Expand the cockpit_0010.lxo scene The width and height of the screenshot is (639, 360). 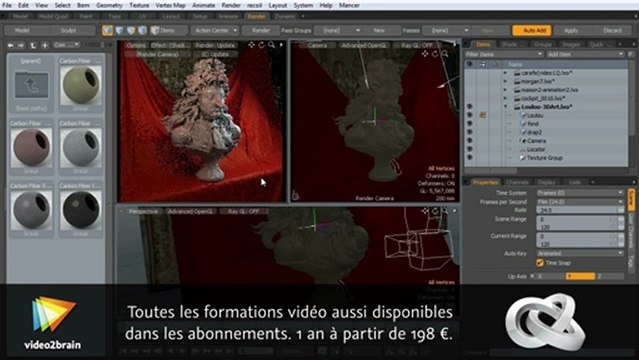point(506,98)
